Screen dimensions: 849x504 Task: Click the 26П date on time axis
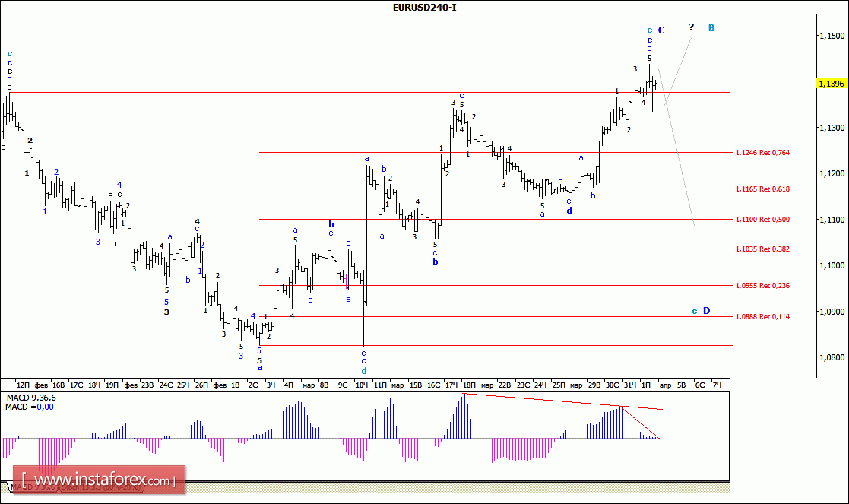click(x=201, y=385)
